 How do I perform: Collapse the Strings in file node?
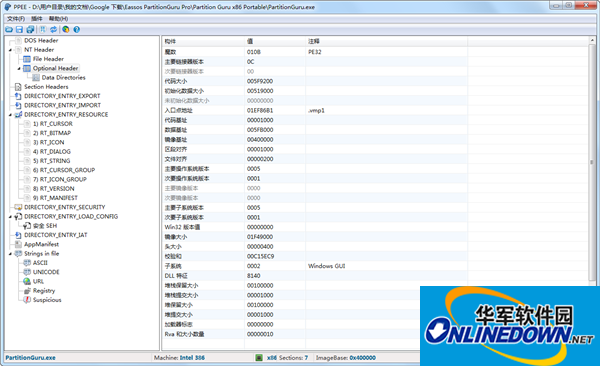(10, 254)
